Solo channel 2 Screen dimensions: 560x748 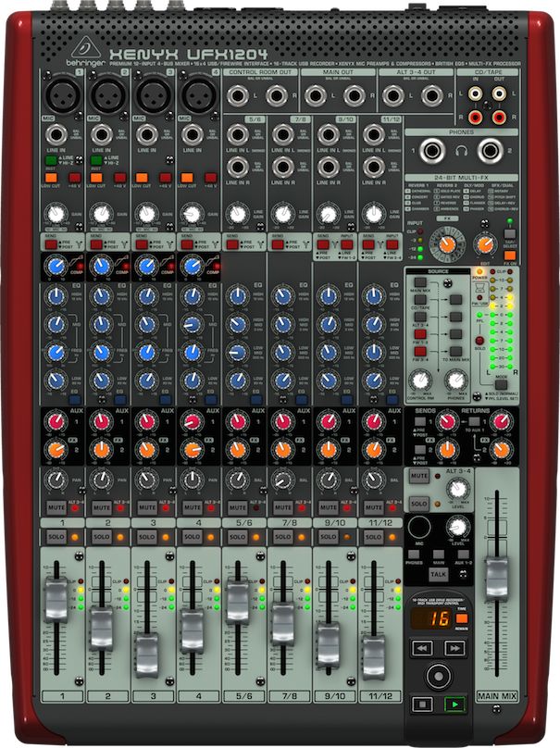tap(102, 537)
